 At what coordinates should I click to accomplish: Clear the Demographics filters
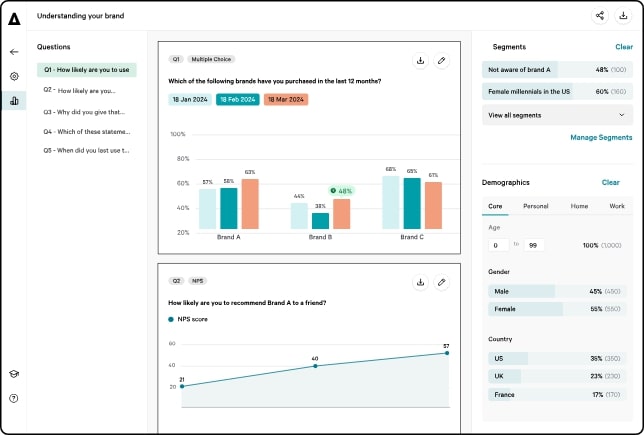coord(610,182)
